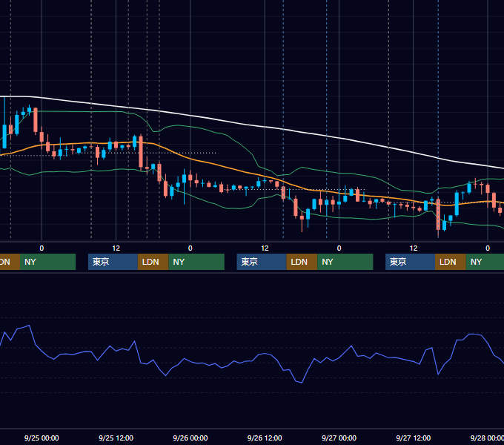This screenshot has width=504, height=445.
Task: Select the NY session block starting 9/27 evening
Action: click(485, 262)
